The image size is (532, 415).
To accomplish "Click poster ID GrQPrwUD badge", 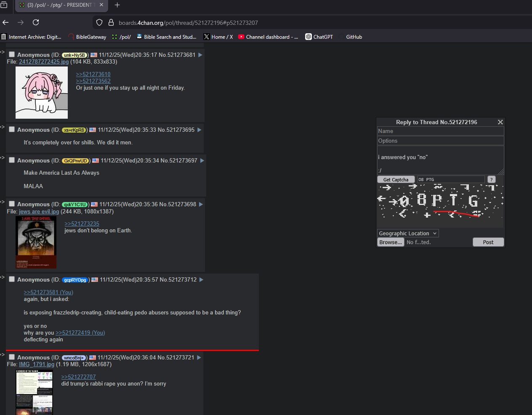I will pos(75,161).
